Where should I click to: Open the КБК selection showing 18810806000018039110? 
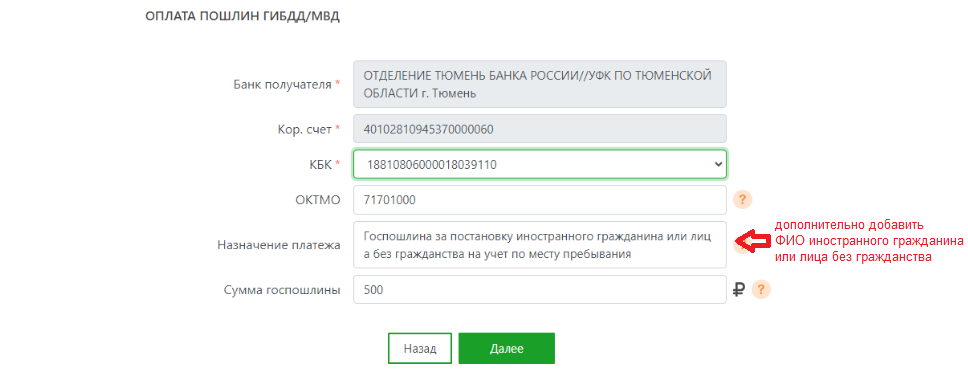pos(540,164)
